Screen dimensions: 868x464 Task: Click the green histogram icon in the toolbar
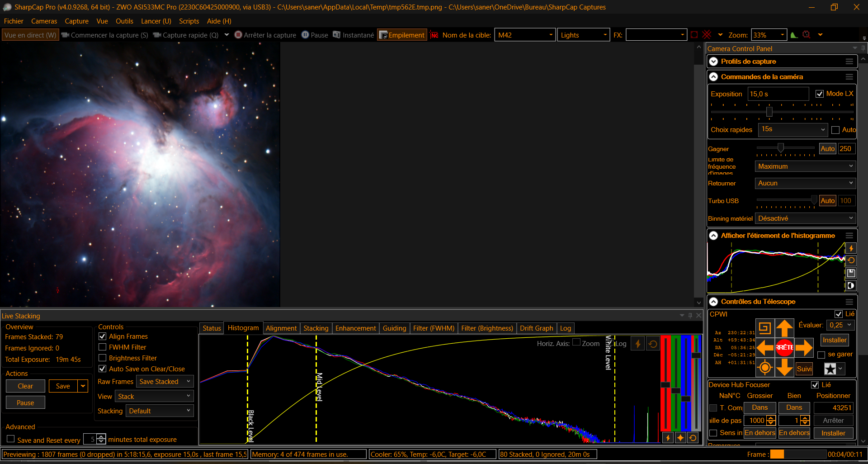point(794,35)
